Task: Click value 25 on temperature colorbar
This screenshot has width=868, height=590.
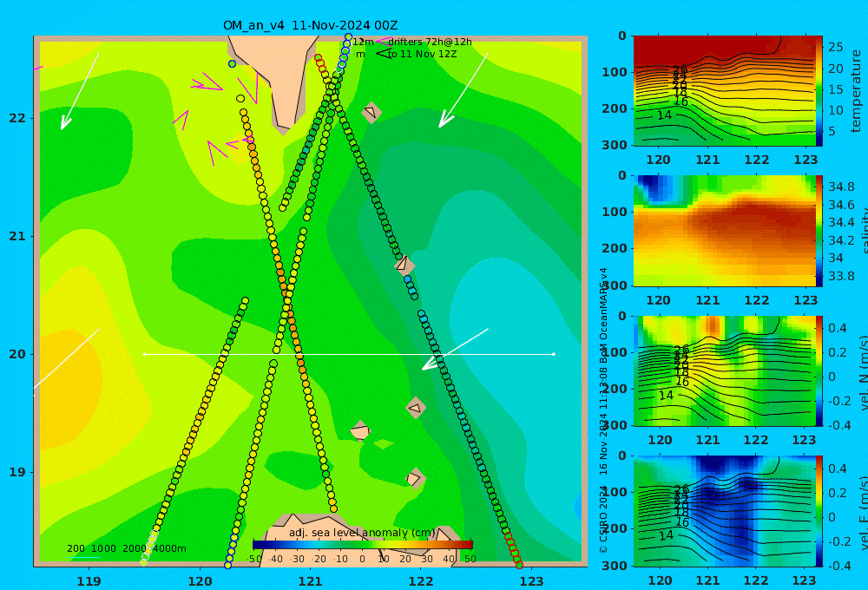Action: [x=835, y=47]
